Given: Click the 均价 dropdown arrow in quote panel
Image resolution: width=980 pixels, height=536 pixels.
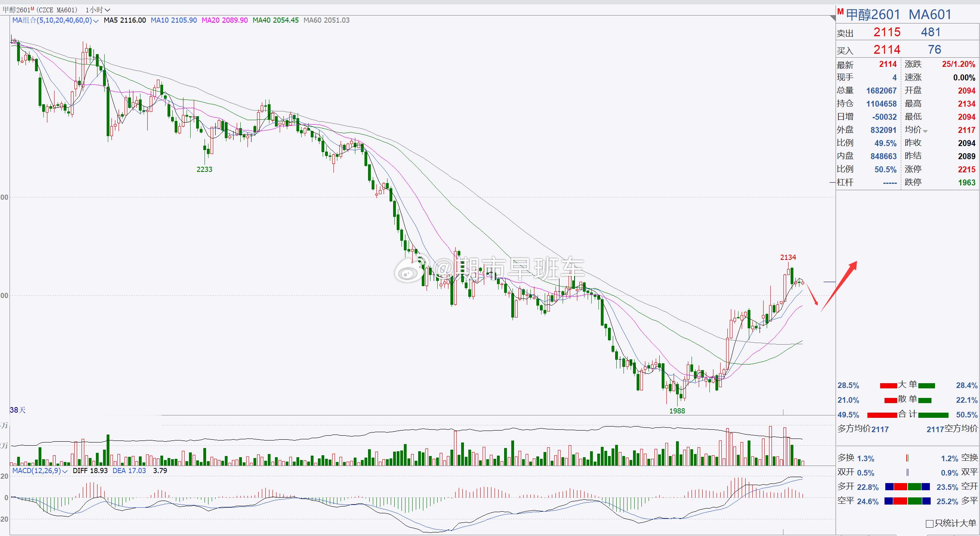Looking at the screenshot, I should (x=925, y=131).
